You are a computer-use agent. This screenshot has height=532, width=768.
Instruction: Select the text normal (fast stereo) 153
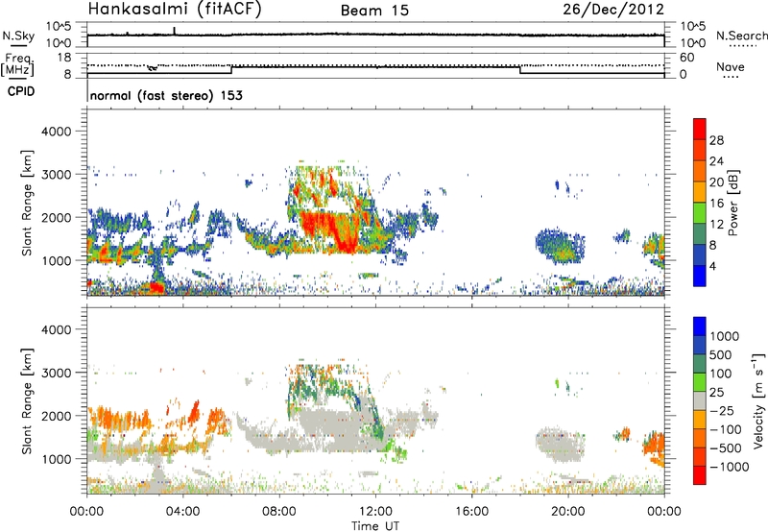(x=166, y=95)
